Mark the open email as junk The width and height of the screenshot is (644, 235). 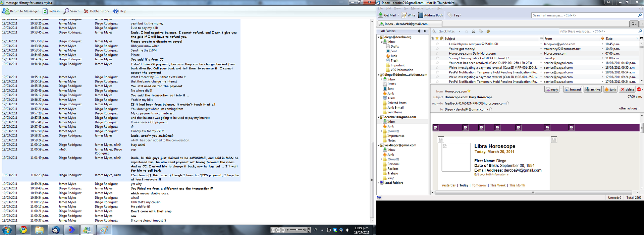point(610,90)
